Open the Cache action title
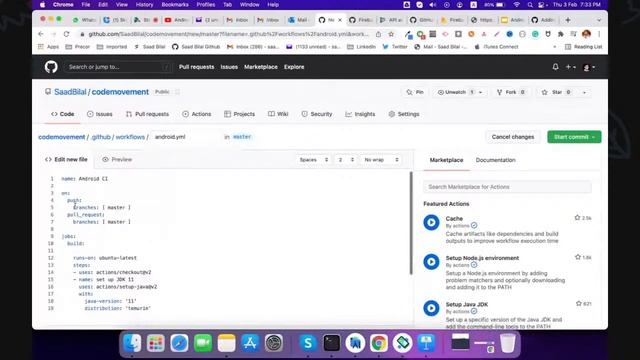640x360 pixels. [x=454, y=218]
